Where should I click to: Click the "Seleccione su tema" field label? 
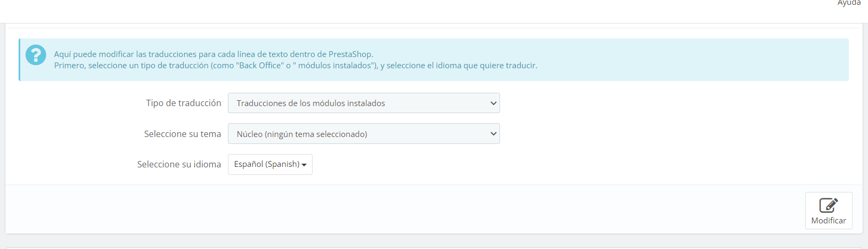(x=183, y=134)
